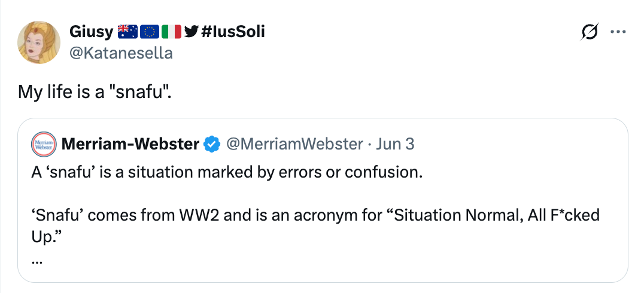
Task: Click the Australian flag emoji
Action: point(127,31)
